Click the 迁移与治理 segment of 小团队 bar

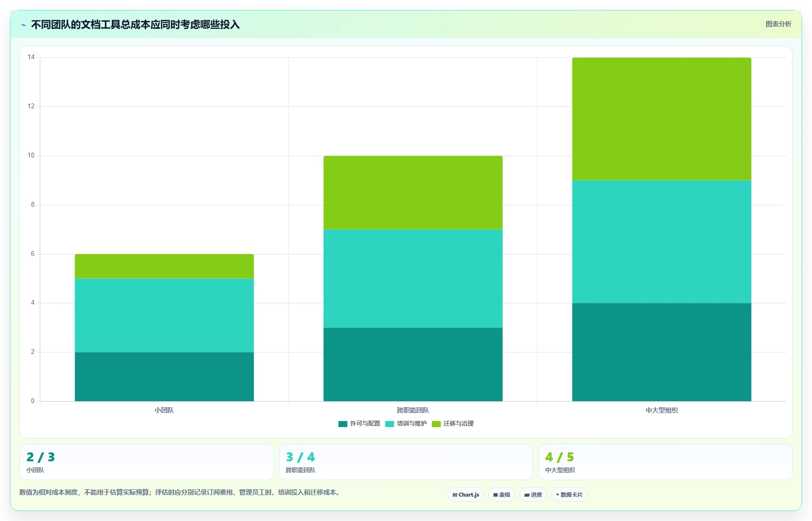(x=164, y=266)
